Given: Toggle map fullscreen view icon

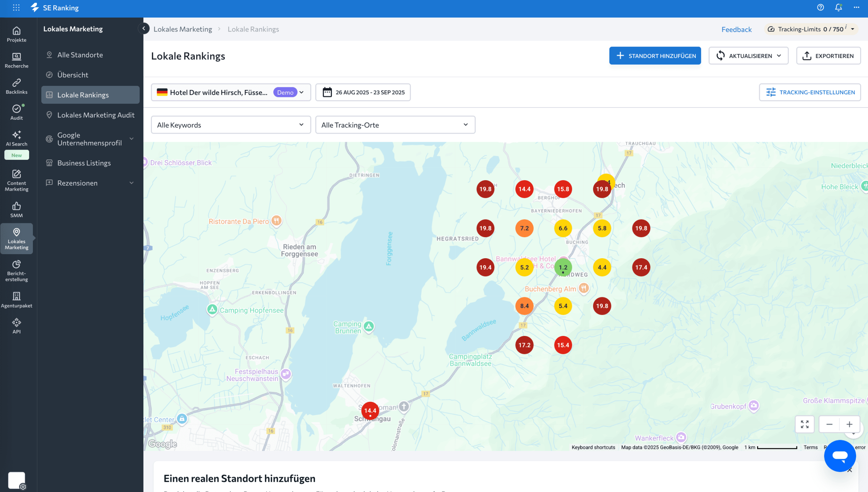Looking at the screenshot, I should pyautogui.click(x=805, y=424).
